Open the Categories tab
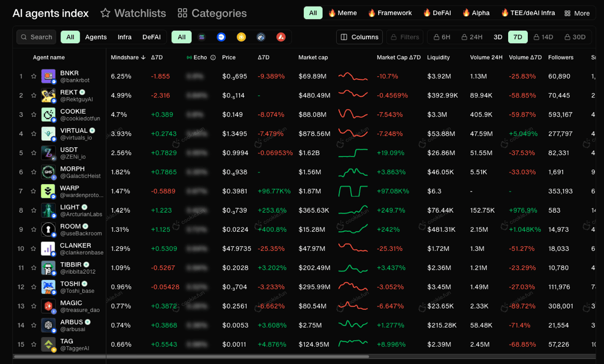 [x=212, y=13]
